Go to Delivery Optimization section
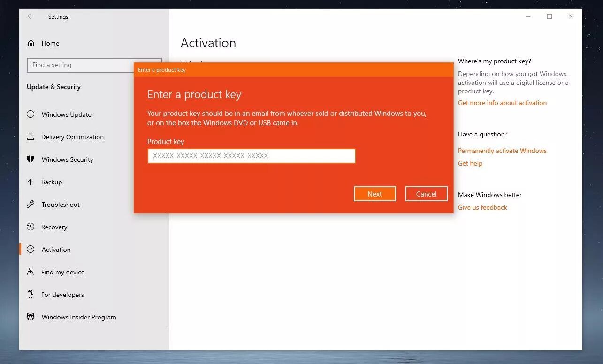Viewport: 603px width, 364px height. click(72, 137)
